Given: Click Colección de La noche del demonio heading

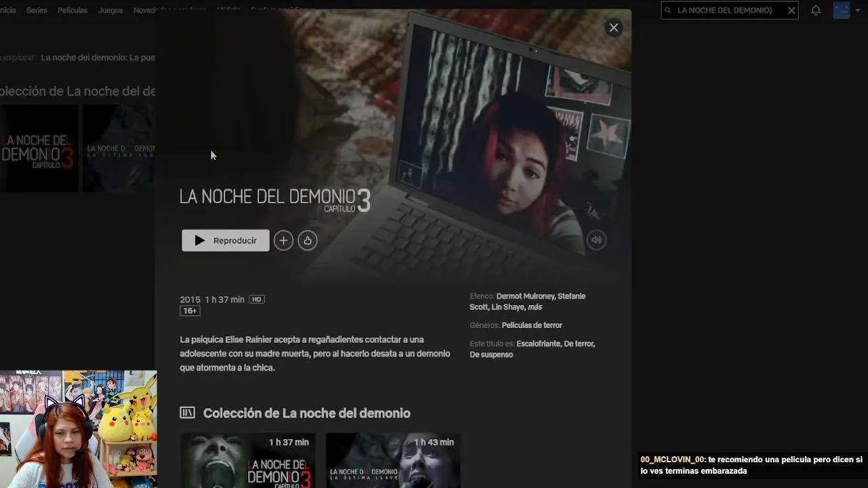Looking at the screenshot, I should pyautogui.click(x=307, y=413).
